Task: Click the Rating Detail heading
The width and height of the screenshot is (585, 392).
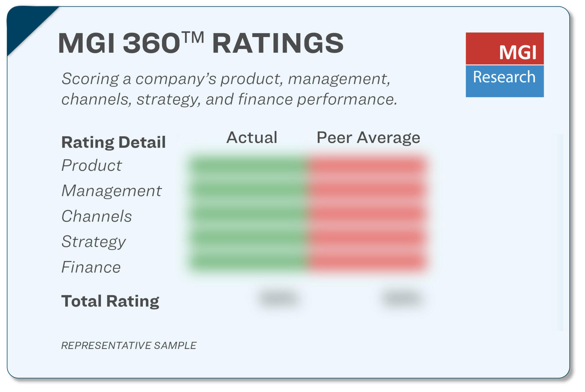Action: click(113, 142)
